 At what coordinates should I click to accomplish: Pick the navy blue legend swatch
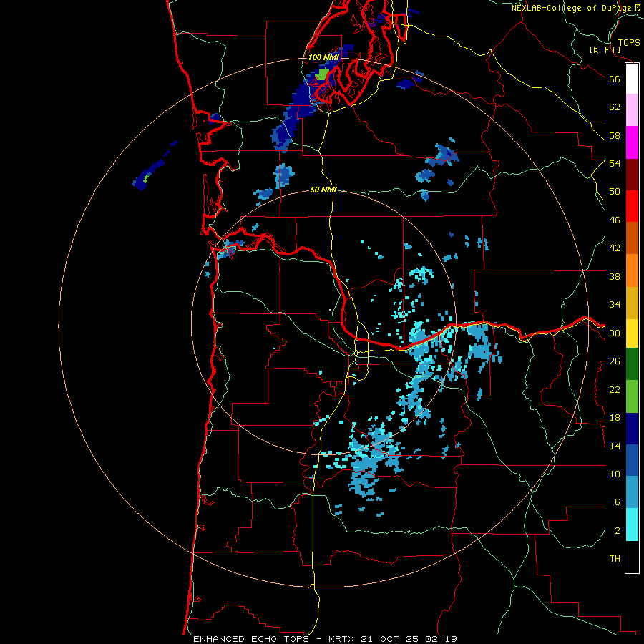(x=632, y=429)
